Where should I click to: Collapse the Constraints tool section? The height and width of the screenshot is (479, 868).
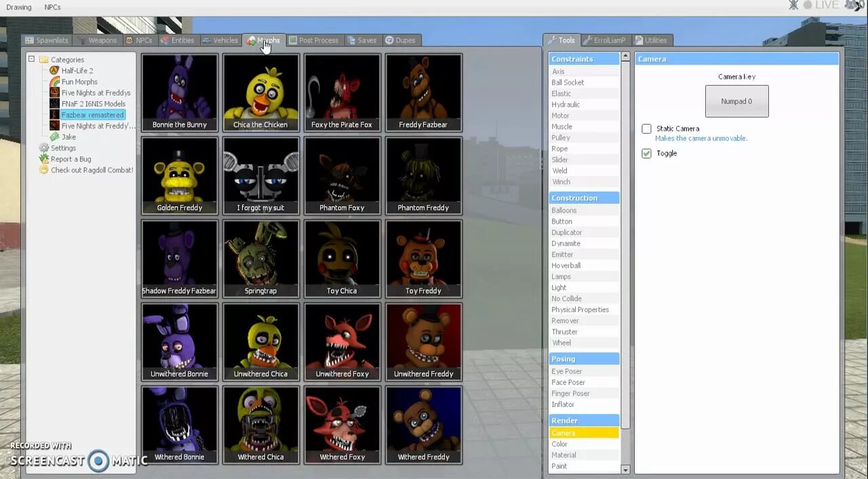click(x=584, y=59)
